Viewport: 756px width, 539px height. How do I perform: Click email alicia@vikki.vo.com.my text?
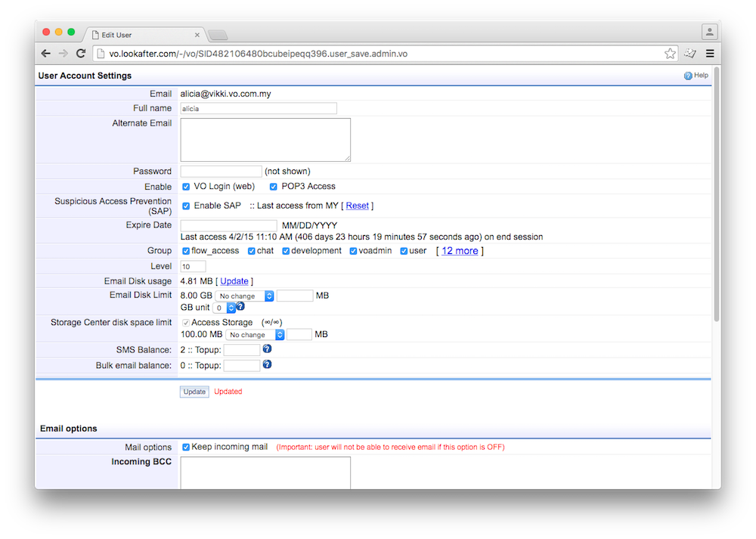225,94
